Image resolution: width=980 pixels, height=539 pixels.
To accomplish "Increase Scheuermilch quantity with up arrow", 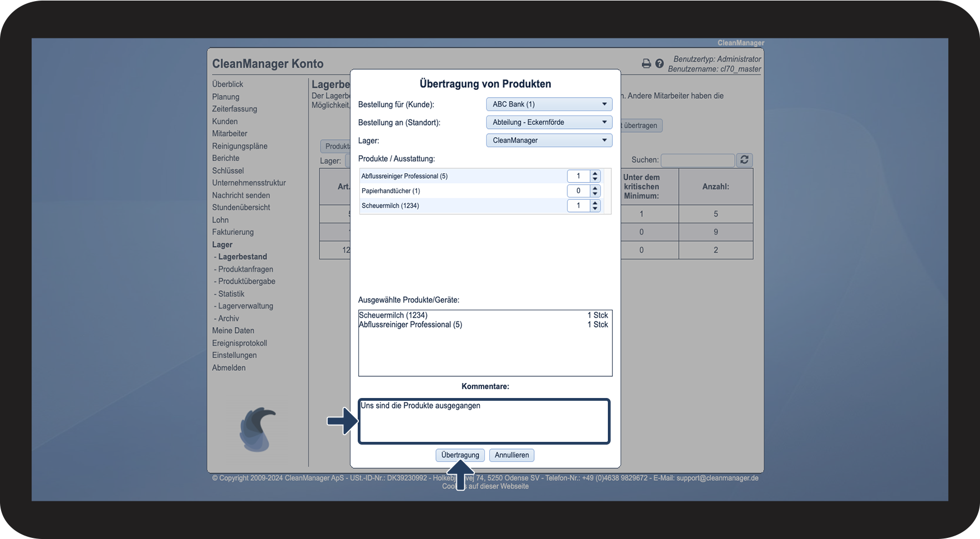I will [x=595, y=203].
